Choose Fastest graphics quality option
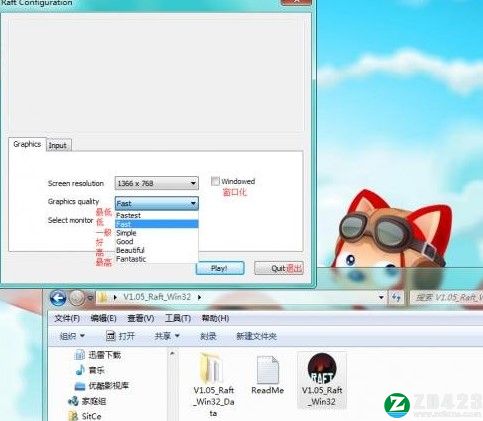 pos(157,215)
